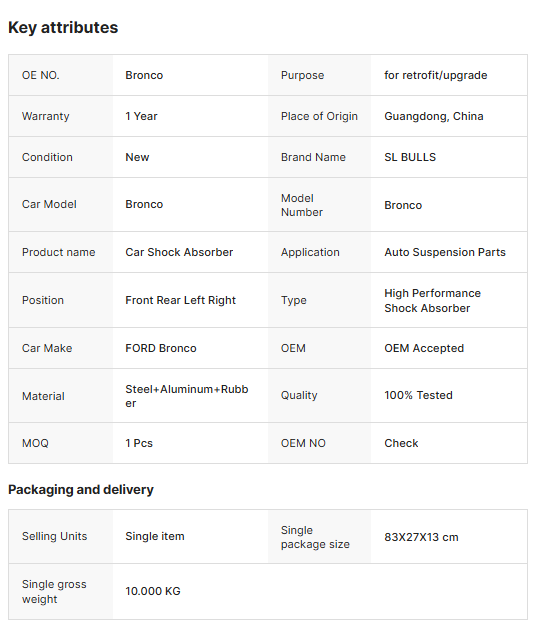Select the Car Shock Absorber product name
Viewport: 549px width, 636px height.
(x=179, y=252)
